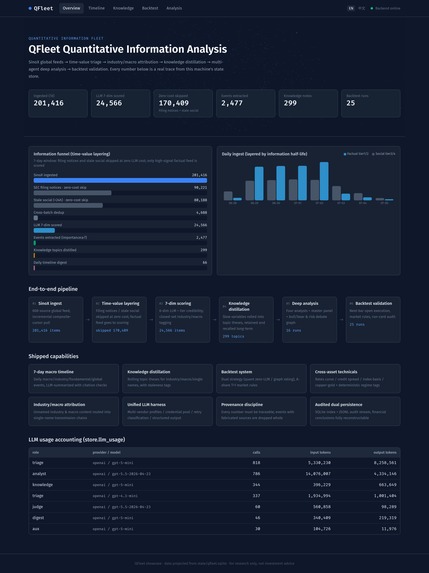Click the output tokens value 8,250,561

tap(385, 463)
